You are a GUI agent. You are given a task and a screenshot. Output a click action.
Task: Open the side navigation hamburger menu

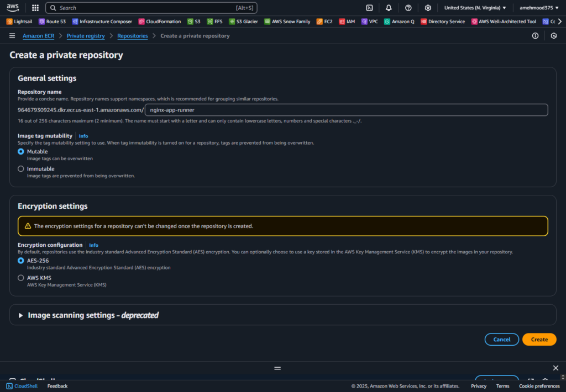coord(12,36)
